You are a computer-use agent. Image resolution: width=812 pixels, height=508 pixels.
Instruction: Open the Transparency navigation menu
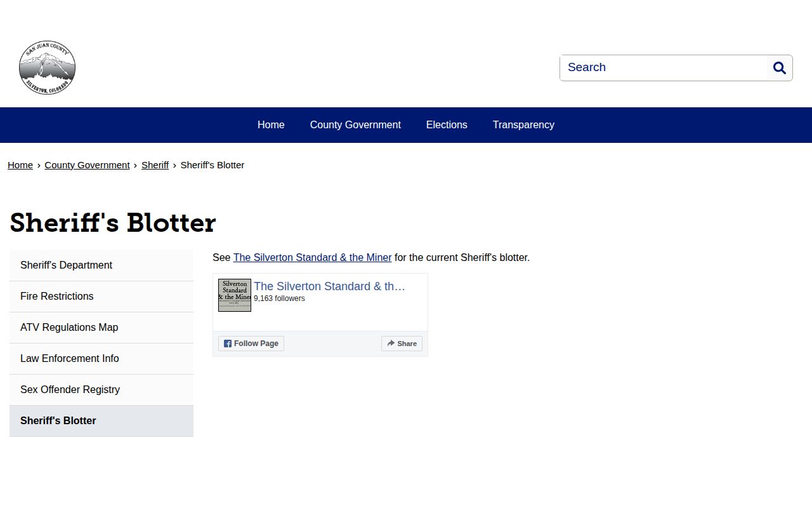coord(523,125)
